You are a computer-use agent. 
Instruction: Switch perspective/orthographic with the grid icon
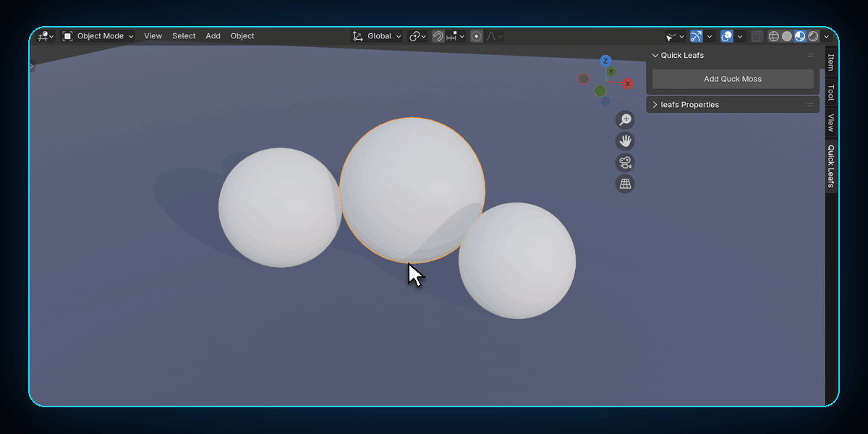pyautogui.click(x=625, y=184)
